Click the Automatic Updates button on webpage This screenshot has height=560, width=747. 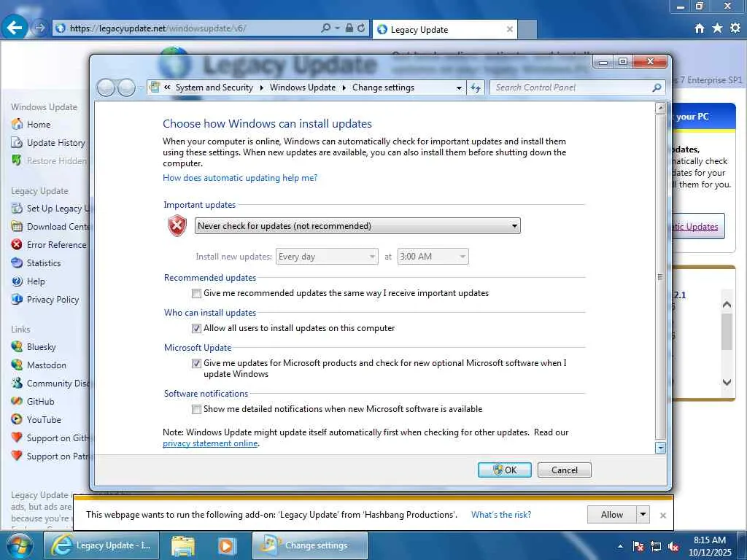(698, 227)
